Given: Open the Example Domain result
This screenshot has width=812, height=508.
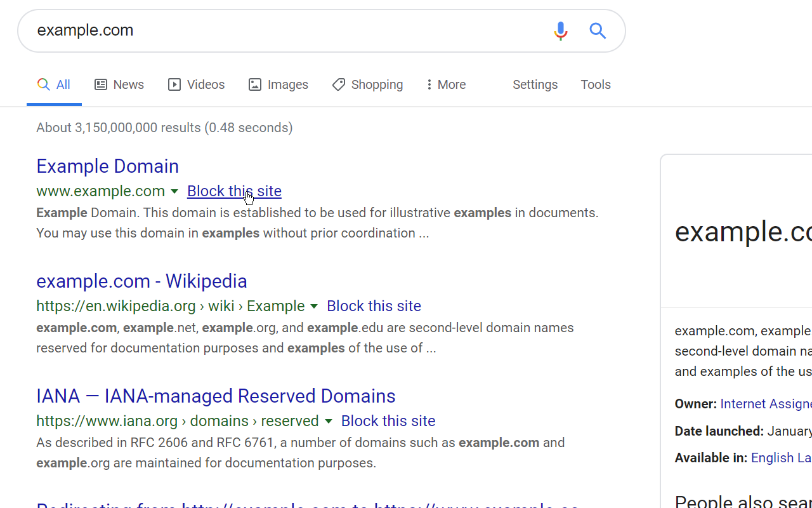Looking at the screenshot, I should (108, 166).
